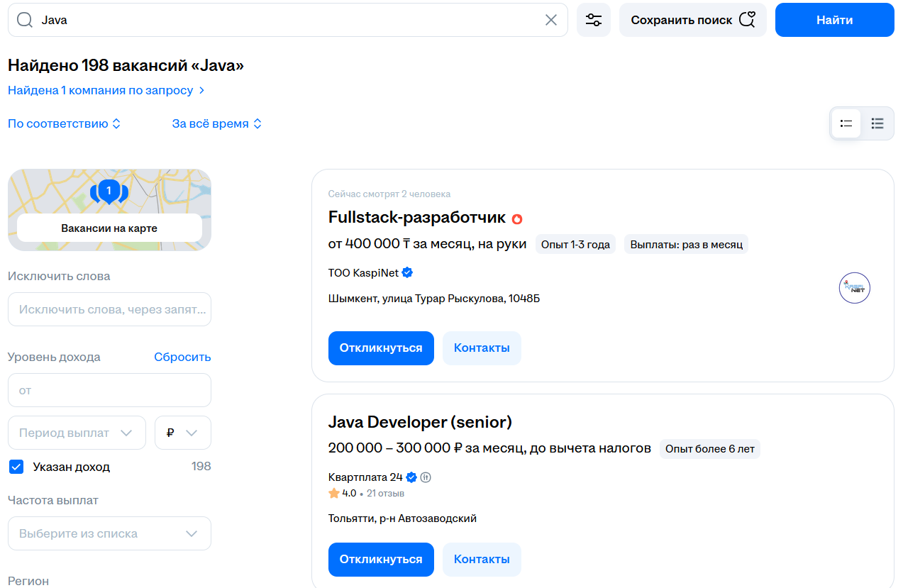Open the «Период выплат» dropdown
903x588 pixels.
coord(77,432)
